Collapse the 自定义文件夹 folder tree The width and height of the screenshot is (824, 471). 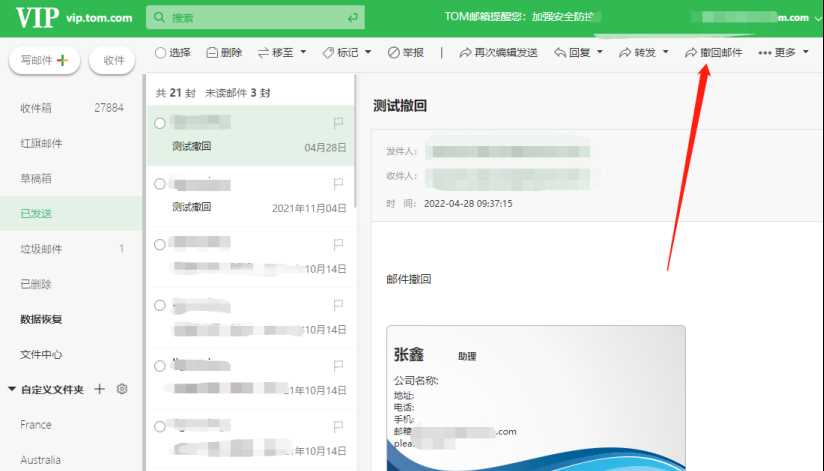tap(12, 389)
